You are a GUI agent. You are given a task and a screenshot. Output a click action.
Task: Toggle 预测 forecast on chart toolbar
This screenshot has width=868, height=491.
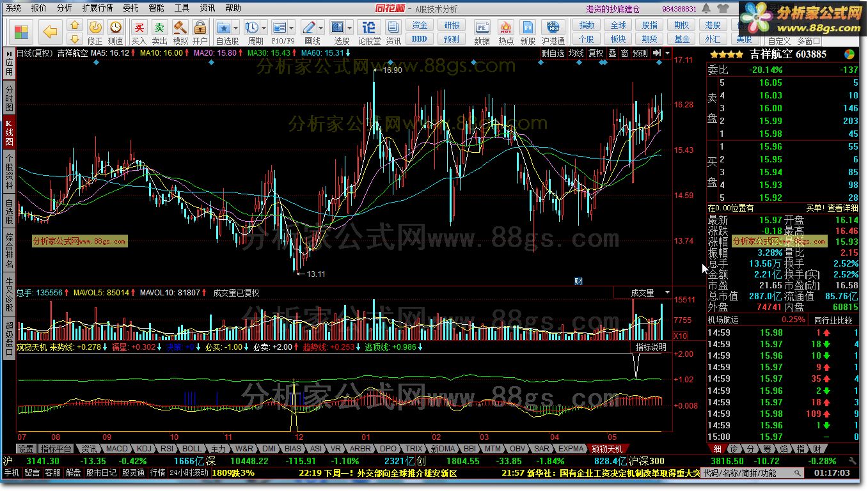[640, 54]
